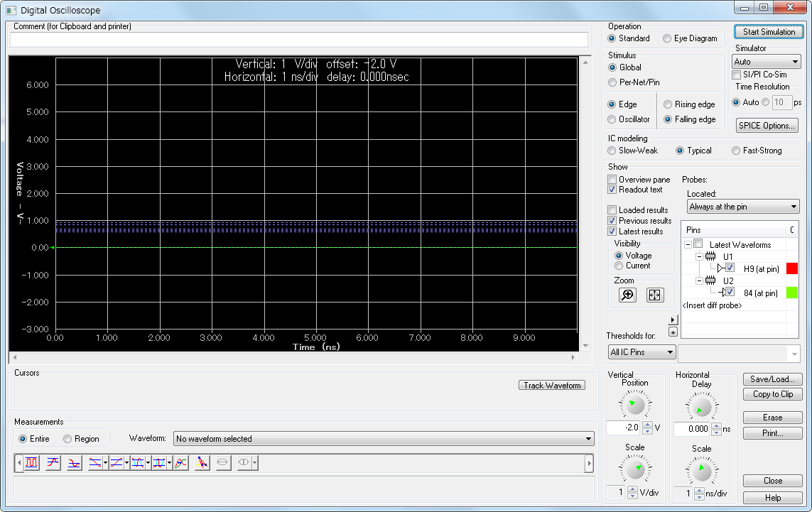
Task: Click the square-wave measurement icon
Action: point(32,463)
